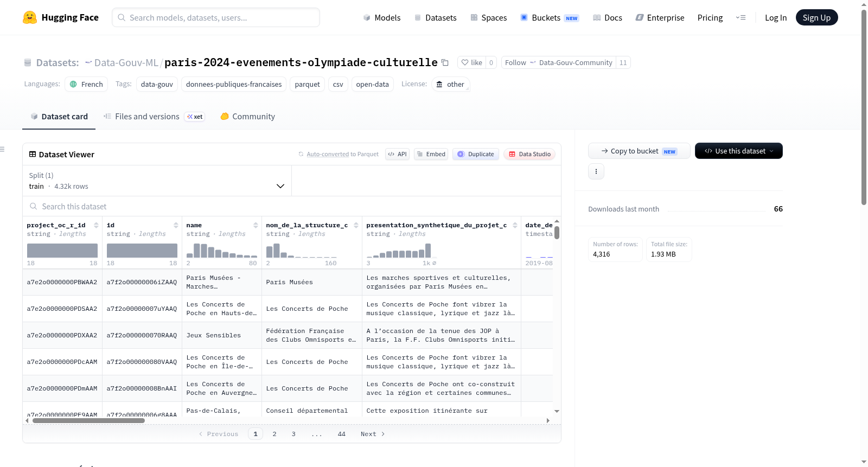
Task: Click the follower count 11
Action: tap(623, 62)
